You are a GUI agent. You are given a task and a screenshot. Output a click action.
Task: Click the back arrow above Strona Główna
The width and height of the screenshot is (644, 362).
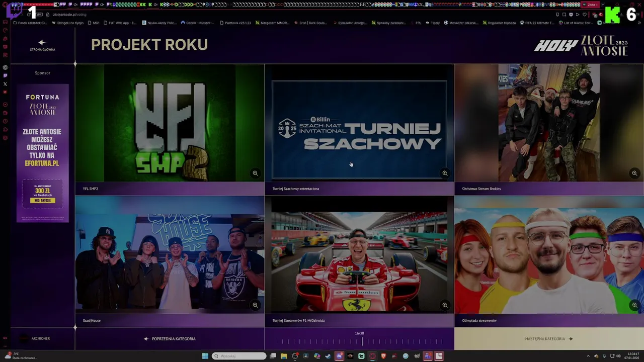(42, 43)
